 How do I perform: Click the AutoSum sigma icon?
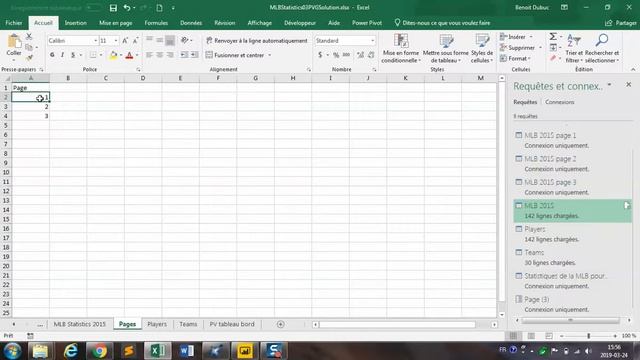(x=553, y=37)
